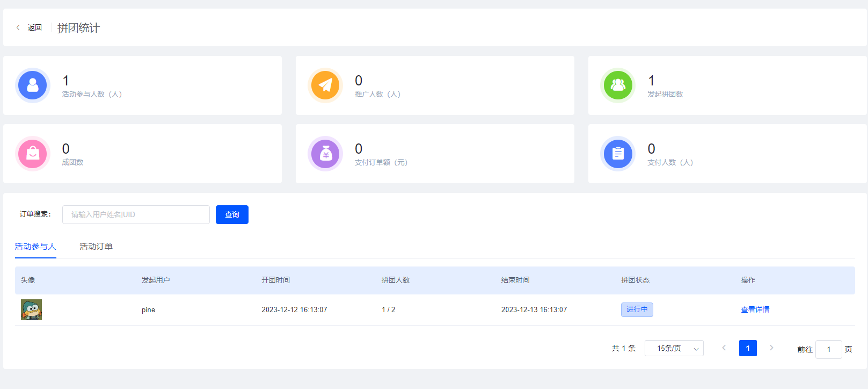This screenshot has width=868, height=389.
Task: Click pine's avatar thumbnail in the table
Action: [x=31, y=309]
